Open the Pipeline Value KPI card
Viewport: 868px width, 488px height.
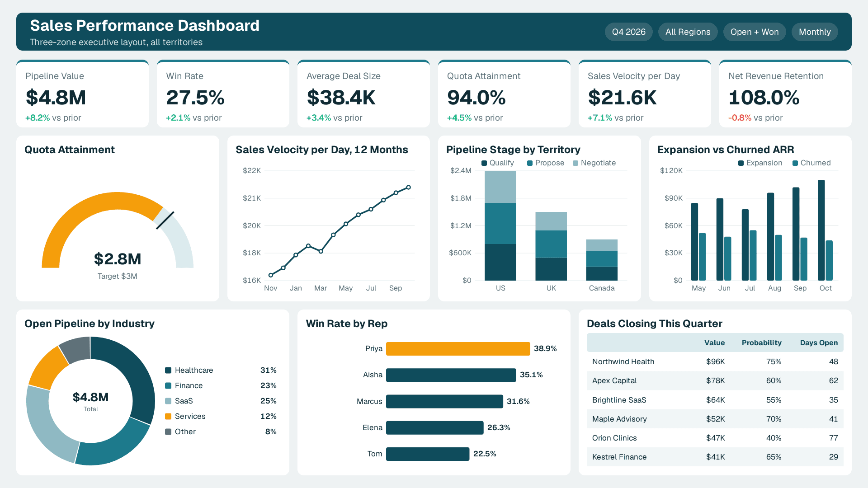pyautogui.click(x=82, y=94)
